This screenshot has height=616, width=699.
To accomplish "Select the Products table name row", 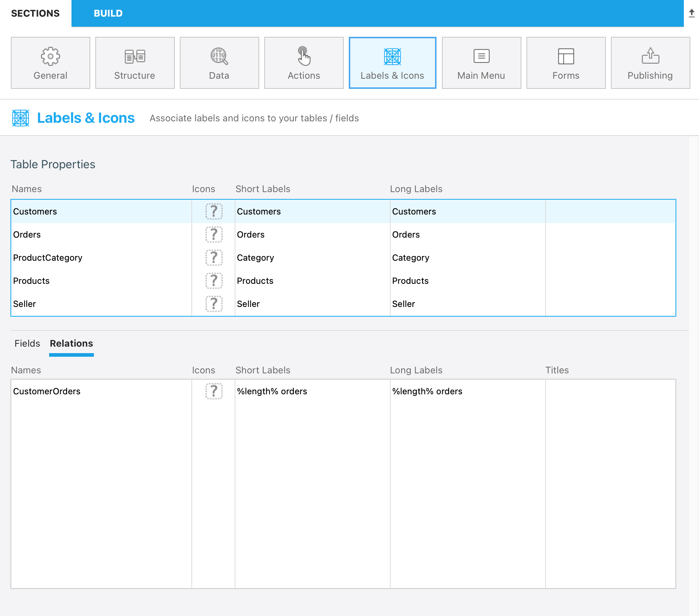I will pos(101,281).
